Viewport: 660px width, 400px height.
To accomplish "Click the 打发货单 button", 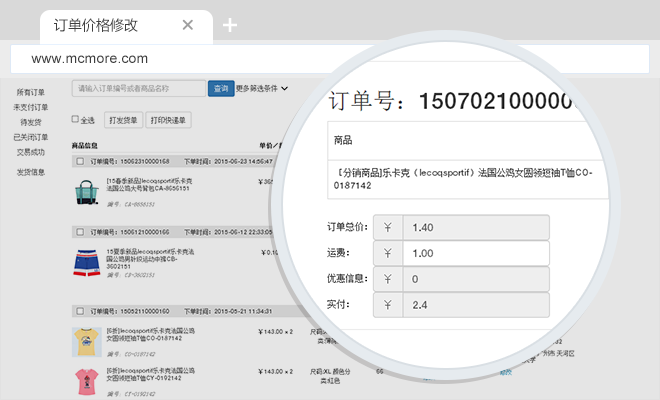I will (x=123, y=120).
